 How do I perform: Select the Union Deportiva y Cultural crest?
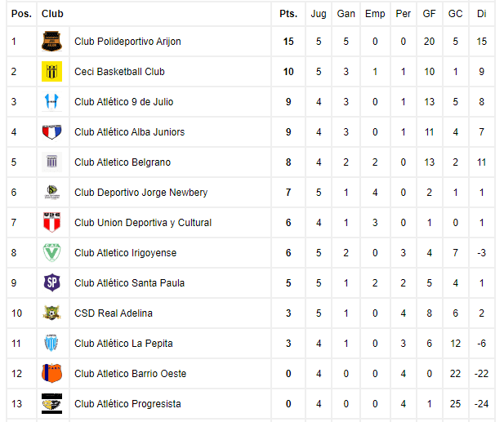point(51,223)
